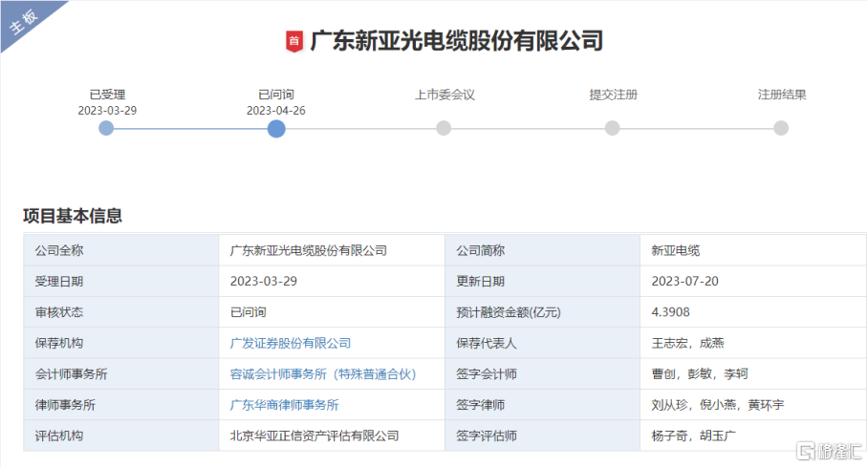Viewport: 868px width, 467px height.
Task: Click the 签字律师 label cell
Action: [x=543, y=405]
